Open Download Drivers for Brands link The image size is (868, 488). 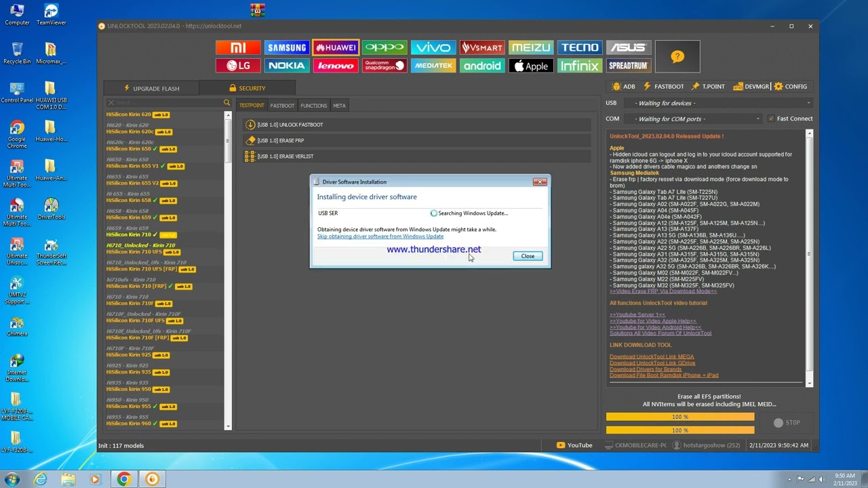(x=646, y=369)
